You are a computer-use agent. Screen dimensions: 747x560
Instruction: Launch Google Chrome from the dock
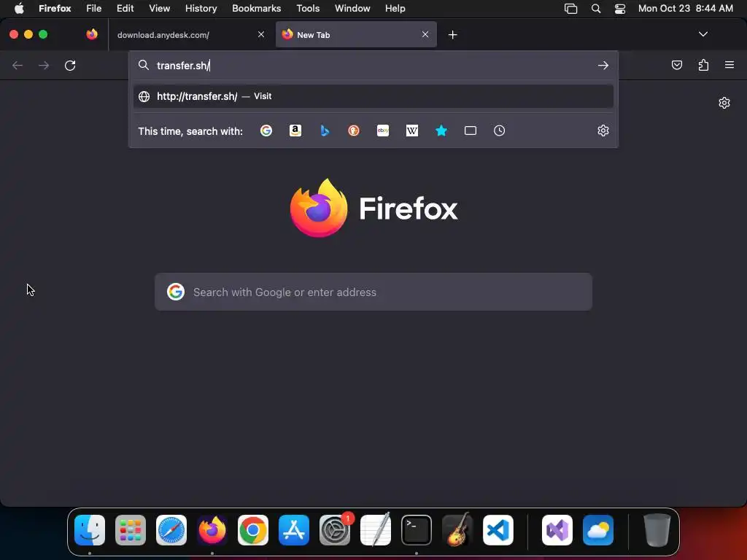[253, 530]
